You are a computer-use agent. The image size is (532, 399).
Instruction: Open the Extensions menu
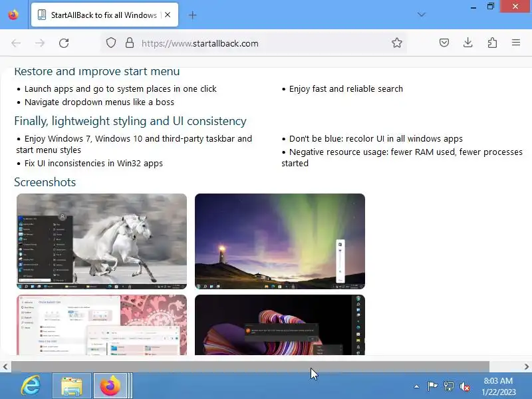pos(492,43)
